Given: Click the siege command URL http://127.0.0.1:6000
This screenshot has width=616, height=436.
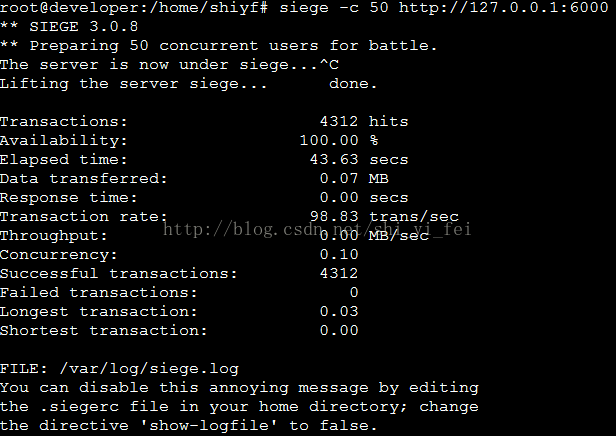Looking at the screenshot, I should pyautogui.click(x=504, y=7).
